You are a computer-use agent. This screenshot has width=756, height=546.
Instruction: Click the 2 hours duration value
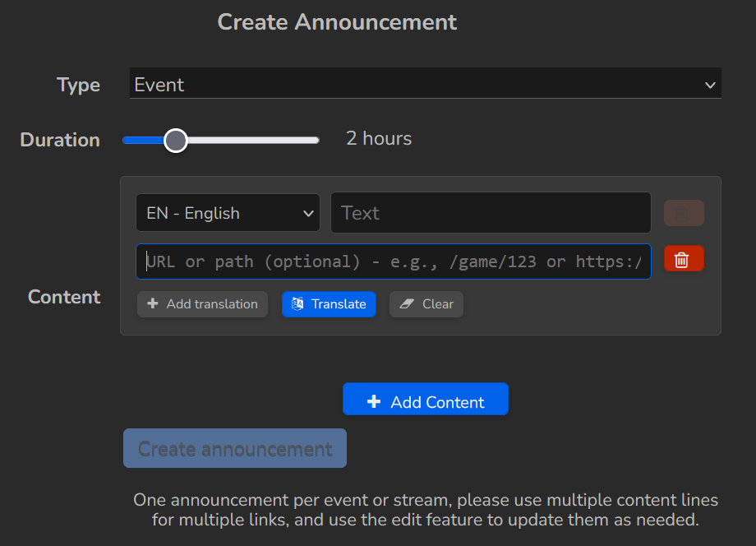(379, 139)
